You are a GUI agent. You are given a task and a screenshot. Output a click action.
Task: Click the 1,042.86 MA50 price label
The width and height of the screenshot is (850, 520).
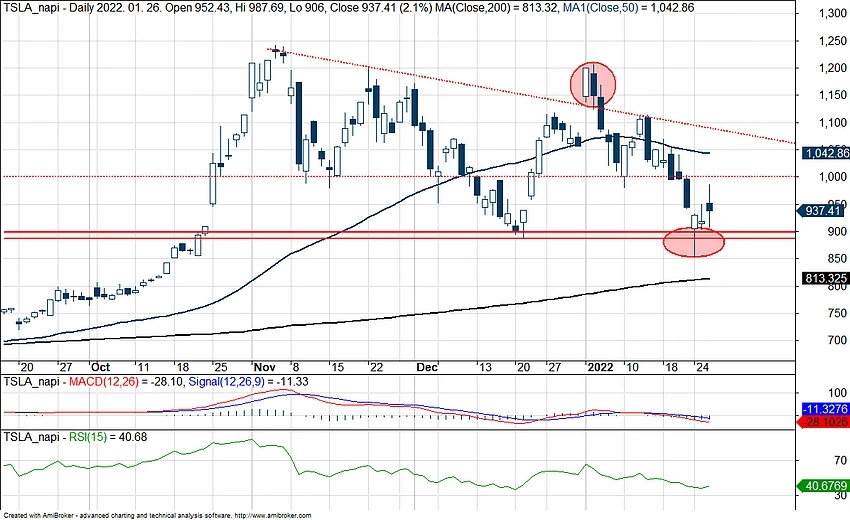click(826, 153)
